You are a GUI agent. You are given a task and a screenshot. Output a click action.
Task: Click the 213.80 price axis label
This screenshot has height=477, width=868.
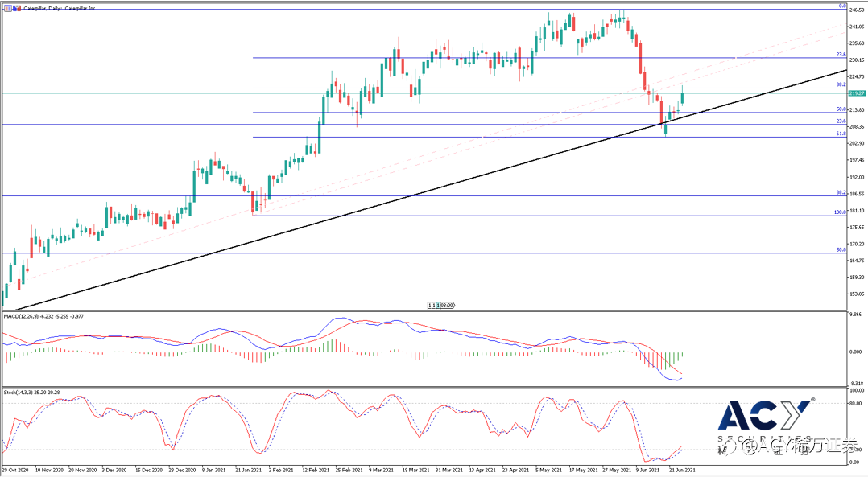(x=857, y=110)
